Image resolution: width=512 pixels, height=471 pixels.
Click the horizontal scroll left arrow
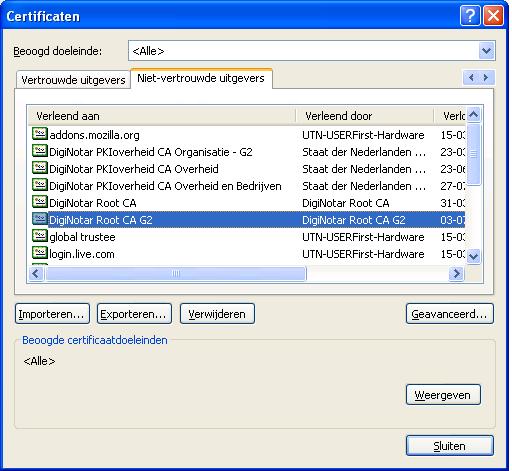36,274
